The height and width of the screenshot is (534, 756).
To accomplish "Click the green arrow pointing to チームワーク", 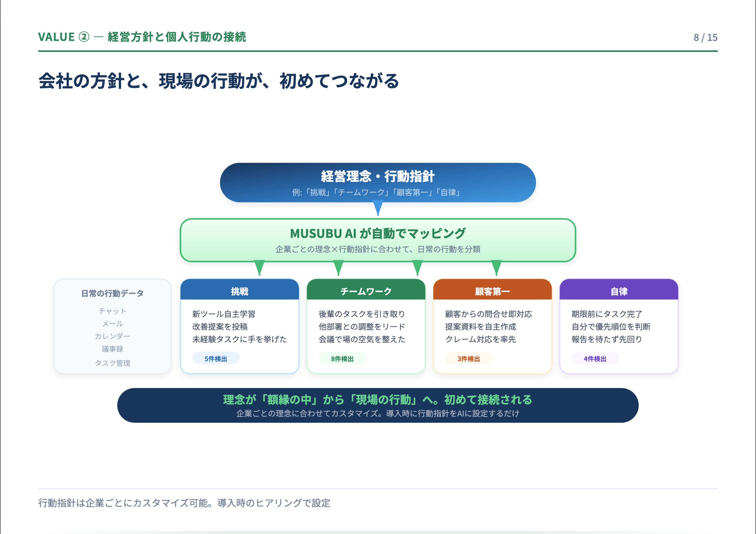I will pos(338,267).
